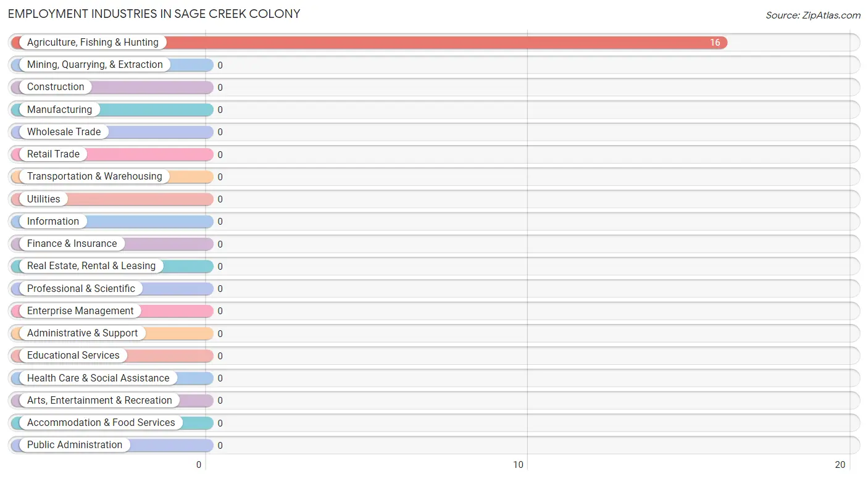Click the value 16 on Agriculture bar
Viewport: 868px width, 479px height.
(715, 43)
